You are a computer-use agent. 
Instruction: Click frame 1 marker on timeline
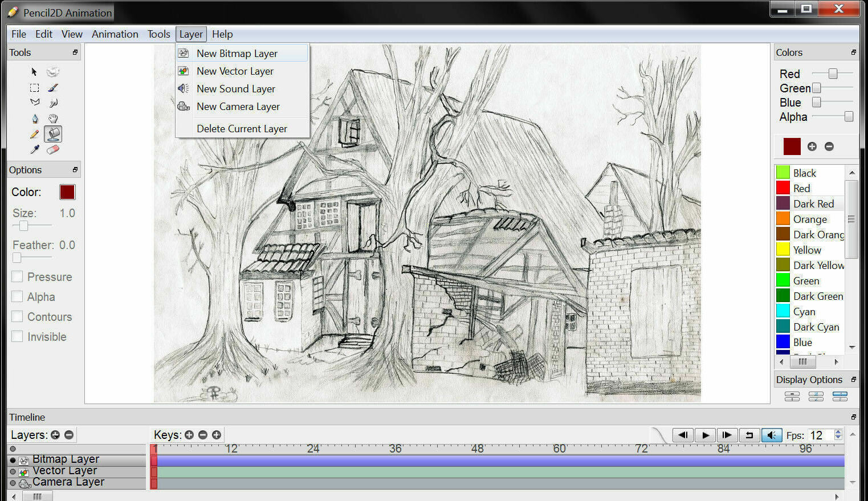click(x=154, y=449)
